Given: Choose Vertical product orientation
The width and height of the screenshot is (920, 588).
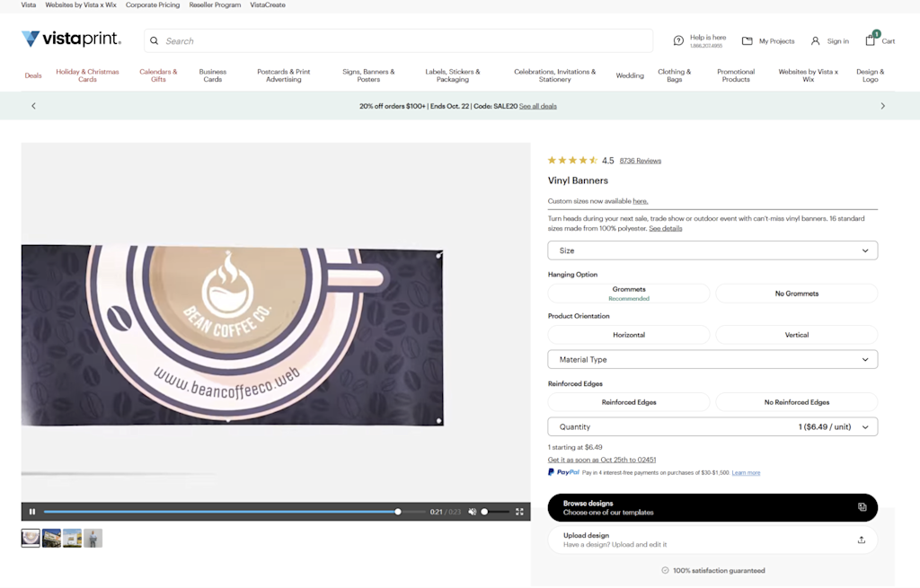Looking at the screenshot, I should coord(796,335).
